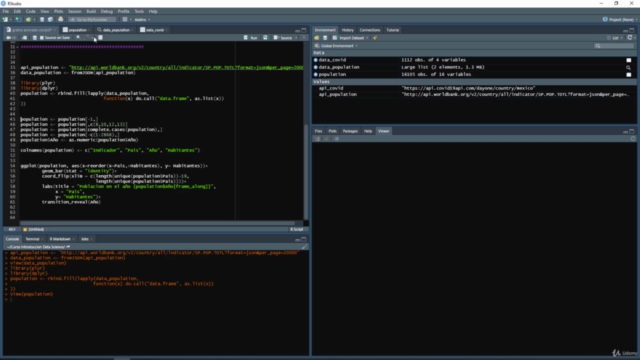Open the working directory arrow in console
The width and height of the screenshot is (640, 360).
pyautogui.click(x=68, y=247)
